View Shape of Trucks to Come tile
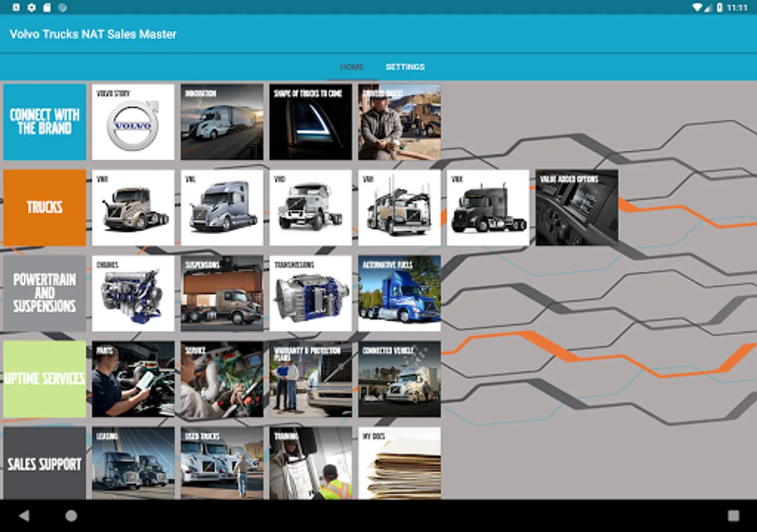The height and width of the screenshot is (532, 757). (310, 122)
